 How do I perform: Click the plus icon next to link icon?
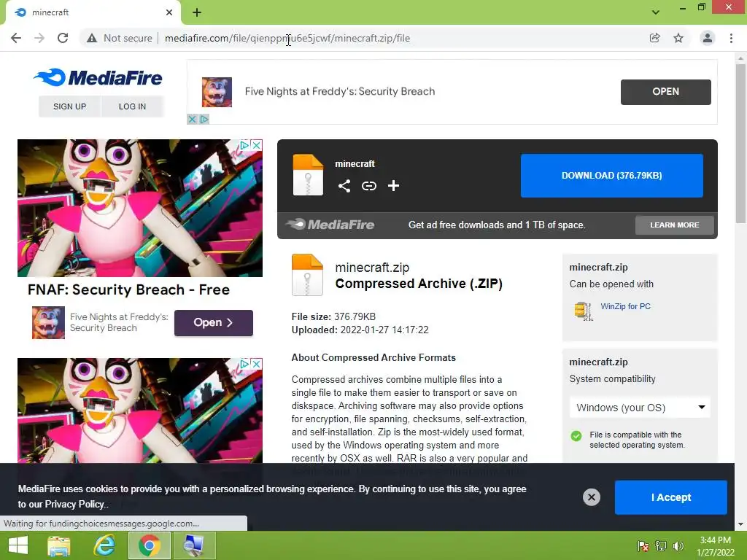(393, 186)
